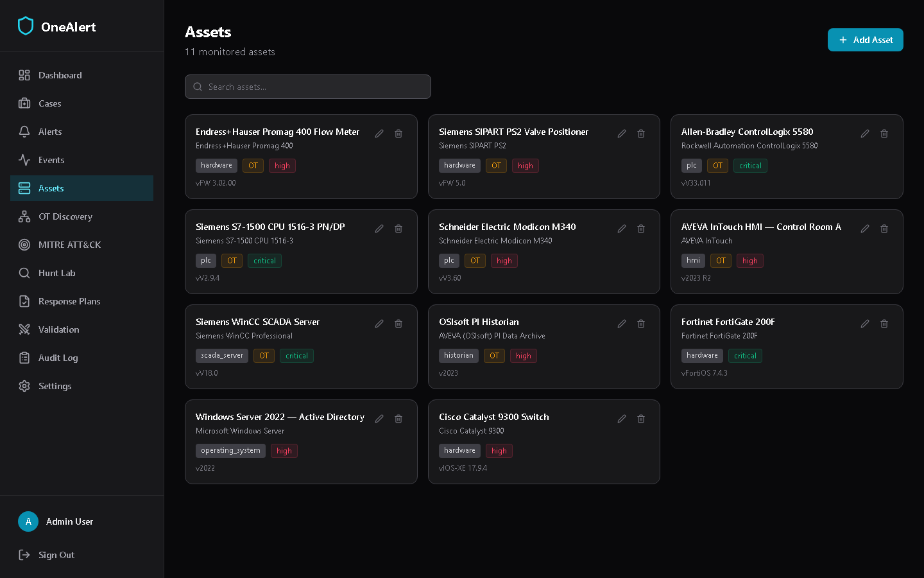This screenshot has width=924, height=578.
Task: Navigate to Events
Action: tap(82, 160)
